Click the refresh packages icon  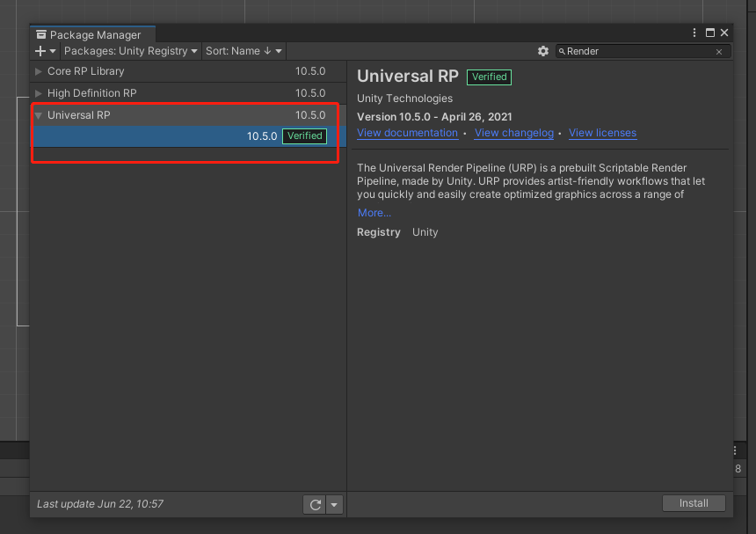316,504
